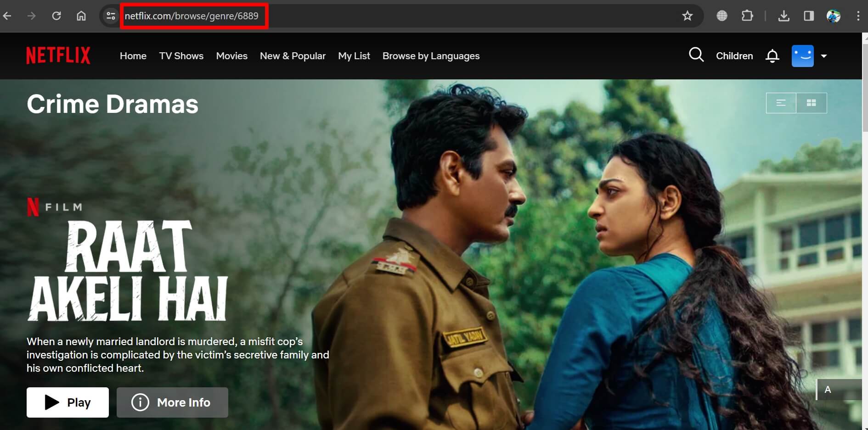Click the browser forward arrow
Screen dimensions: 868x430
(x=31, y=16)
